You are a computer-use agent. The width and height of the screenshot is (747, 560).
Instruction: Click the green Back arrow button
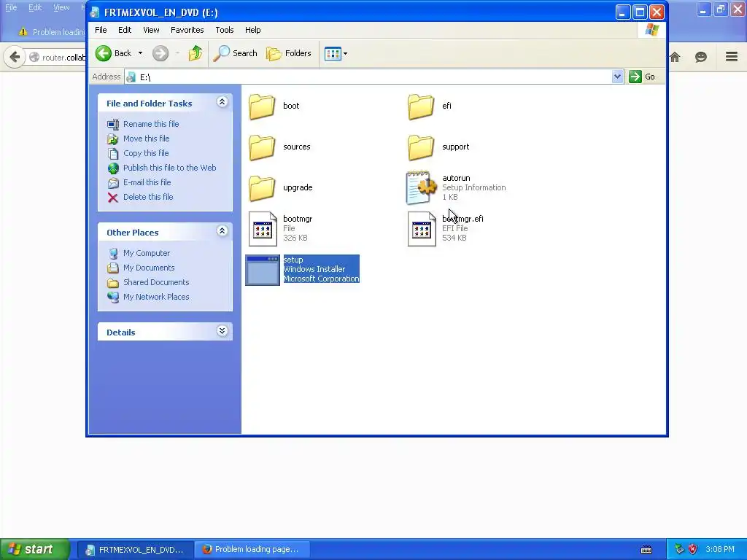(104, 53)
